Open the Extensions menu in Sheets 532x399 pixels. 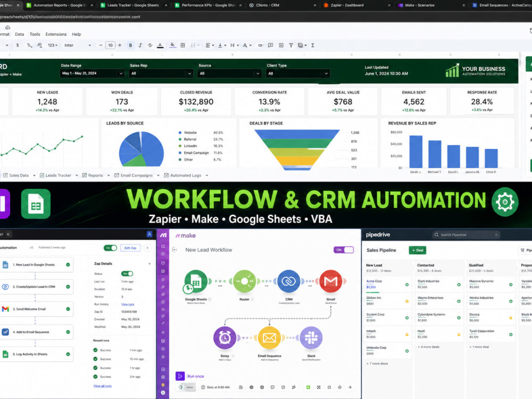click(56, 34)
